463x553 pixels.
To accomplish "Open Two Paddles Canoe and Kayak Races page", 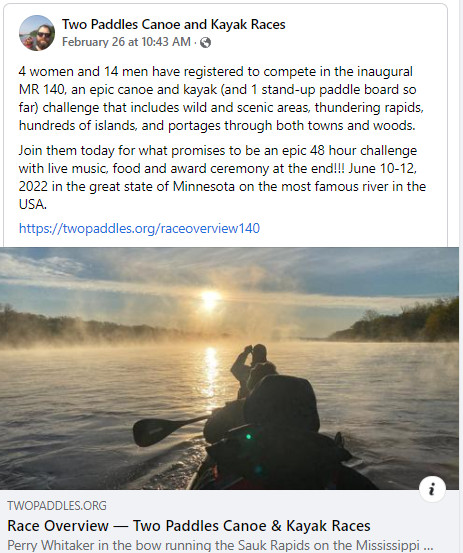I will click(x=173, y=24).
